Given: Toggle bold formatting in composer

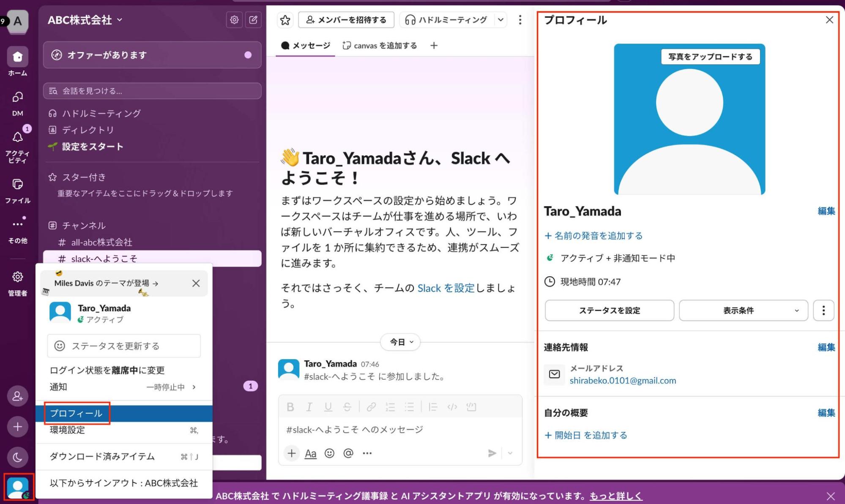Looking at the screenshot, I should click(290, 407).
